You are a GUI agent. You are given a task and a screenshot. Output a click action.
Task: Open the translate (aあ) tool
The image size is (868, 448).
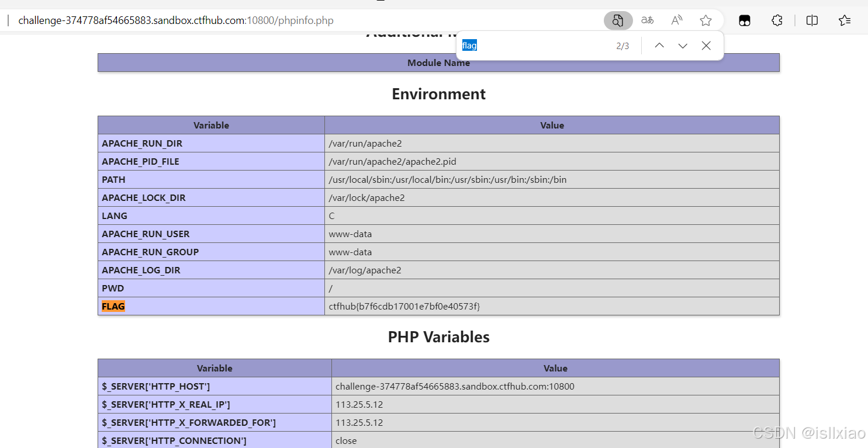coord(646,20)
